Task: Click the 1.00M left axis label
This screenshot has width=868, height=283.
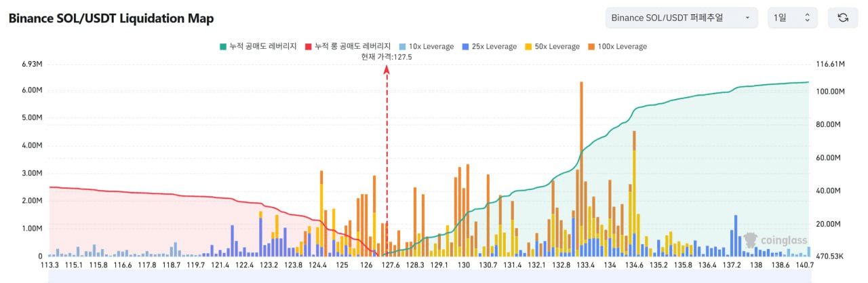Action: tap(33, 229)
